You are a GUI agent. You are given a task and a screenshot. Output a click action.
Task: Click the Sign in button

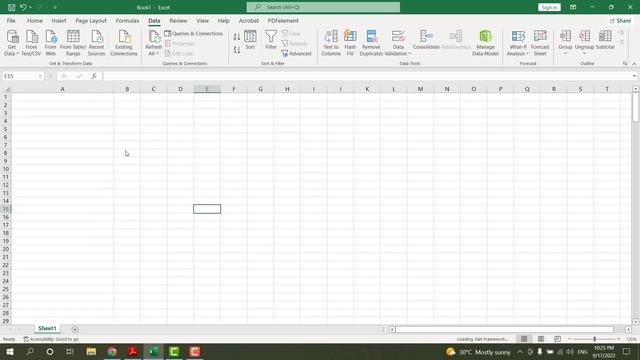[549, 7]
